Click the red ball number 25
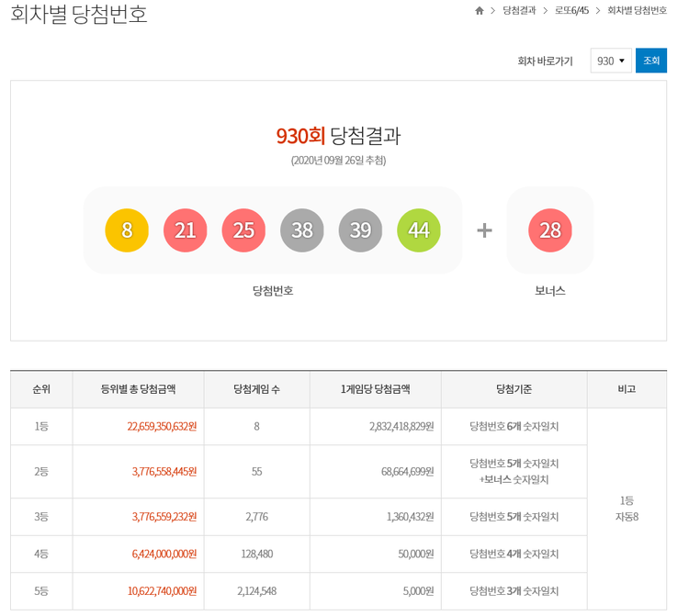This screenshot has width=689, height=616. click(x=243, y=230)
